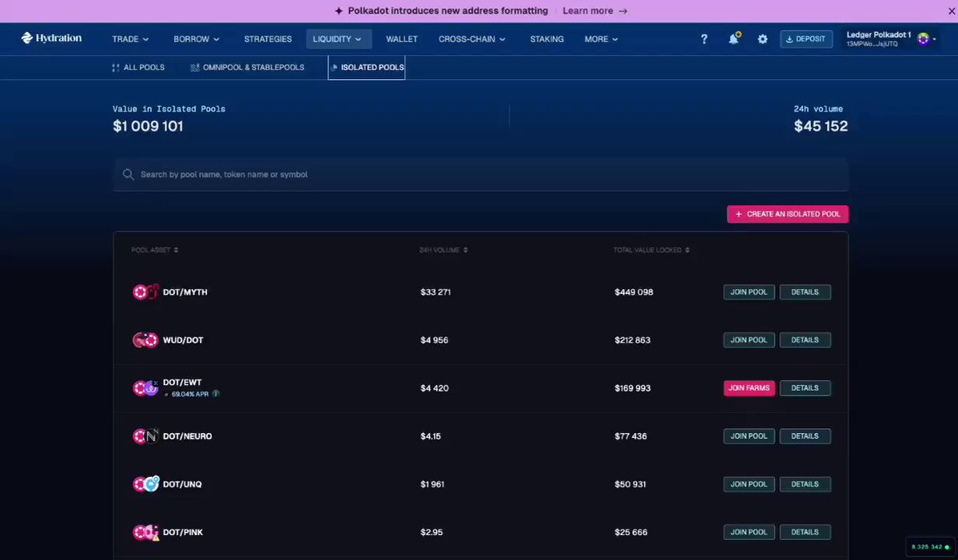View WUD/DOT pool details

805,340
